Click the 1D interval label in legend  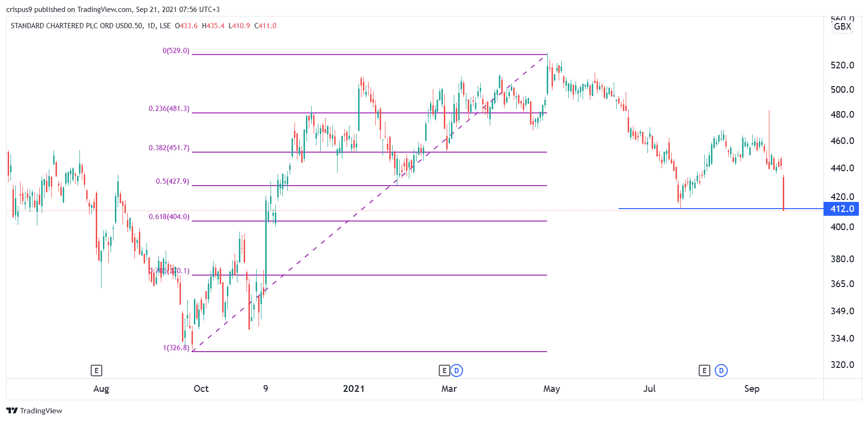click(x=151, y=26)
